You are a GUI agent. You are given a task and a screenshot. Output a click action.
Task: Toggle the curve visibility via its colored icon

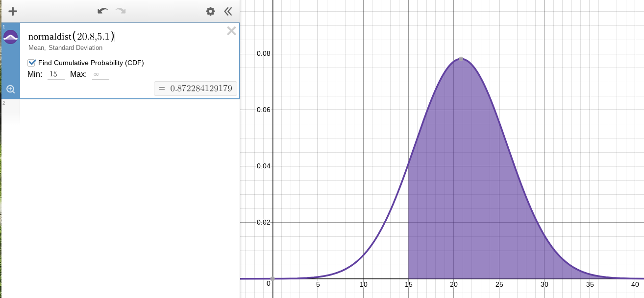point(11,36)
